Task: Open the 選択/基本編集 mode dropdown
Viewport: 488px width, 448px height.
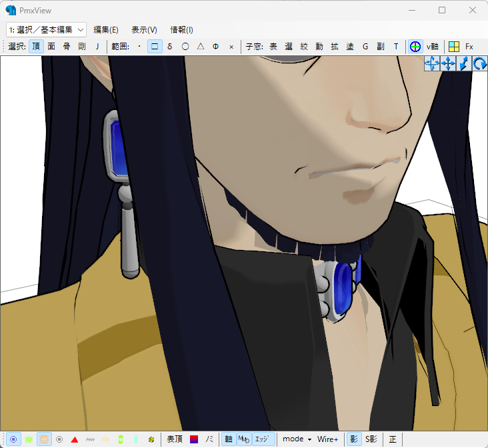Action: (x=47, y=29)
